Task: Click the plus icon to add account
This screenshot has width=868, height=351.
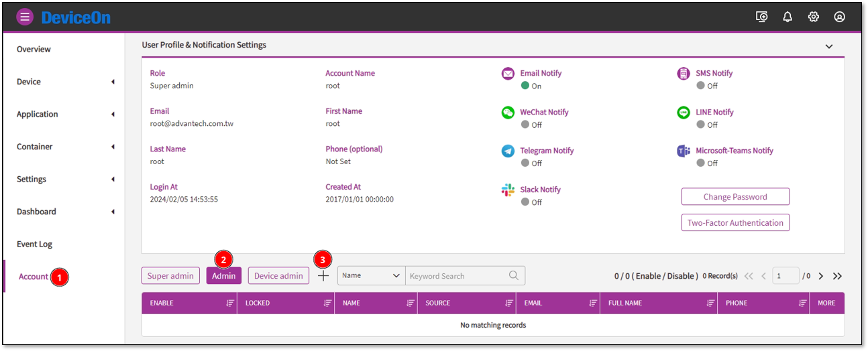Action: 323,276
